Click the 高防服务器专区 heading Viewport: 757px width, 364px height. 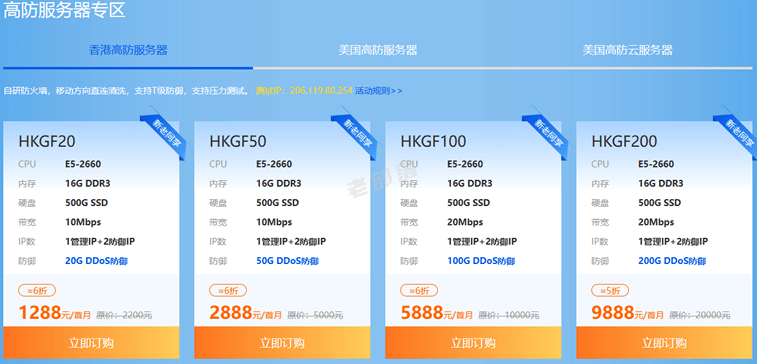coord(65,10)
